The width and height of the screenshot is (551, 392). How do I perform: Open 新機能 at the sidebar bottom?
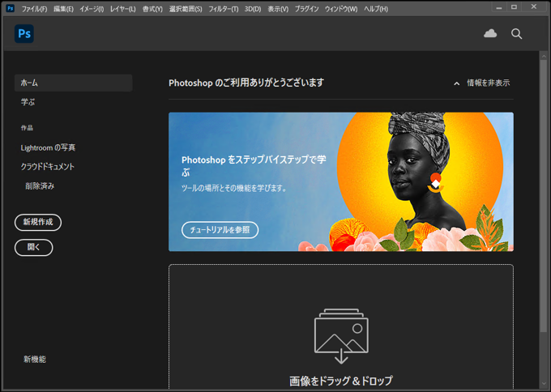click(x=35, y=360)
